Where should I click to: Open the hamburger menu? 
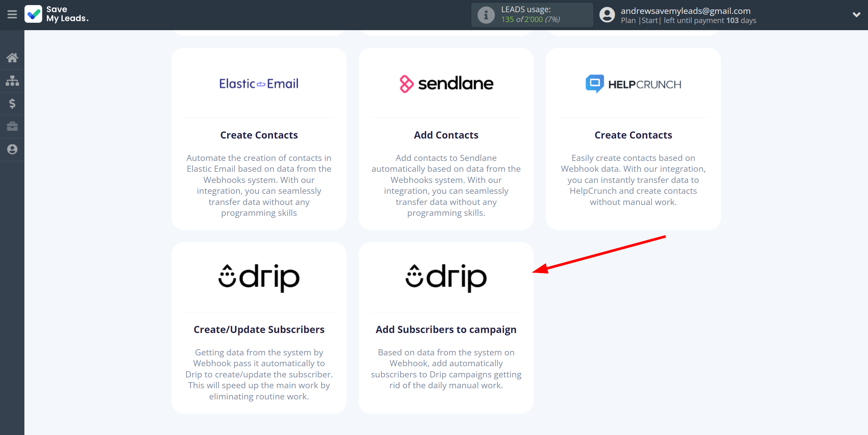tap(12, 15)
